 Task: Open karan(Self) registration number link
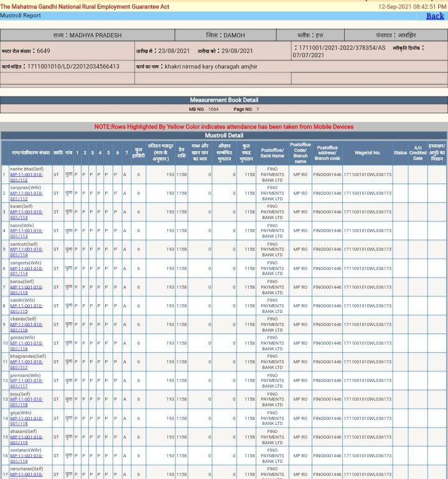point(26,215)
